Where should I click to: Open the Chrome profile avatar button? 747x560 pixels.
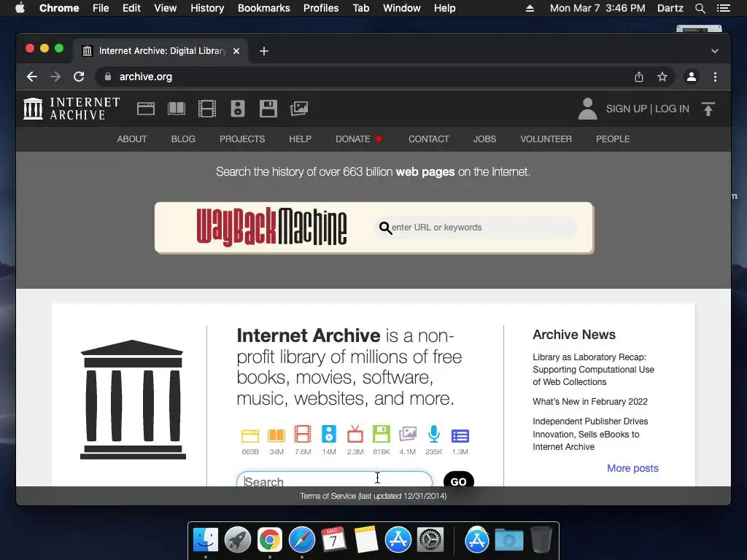coord(692,77)
